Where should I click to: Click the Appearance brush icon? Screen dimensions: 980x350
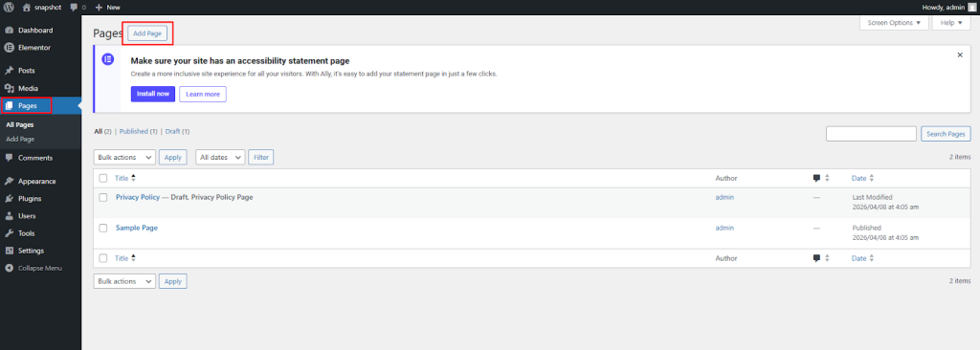point(10,182)
